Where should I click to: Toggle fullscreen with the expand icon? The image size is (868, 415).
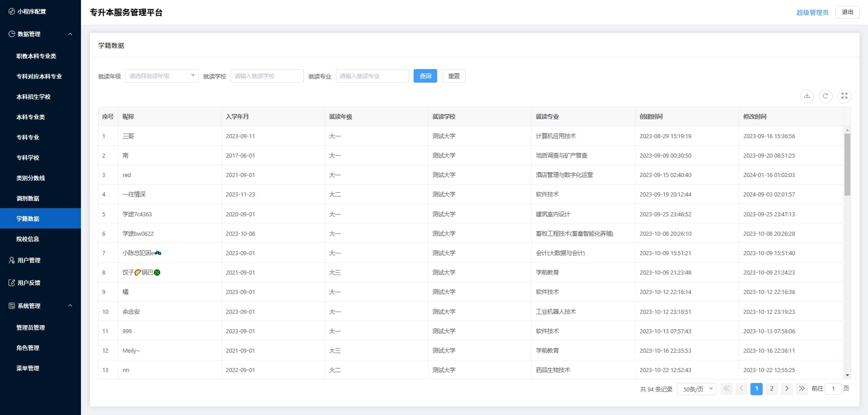pos(844,96)
